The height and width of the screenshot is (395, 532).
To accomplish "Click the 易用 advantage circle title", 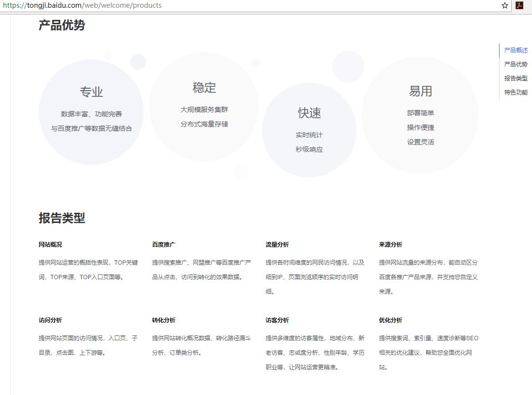I will pyautogui.click(x=420, y=91).
